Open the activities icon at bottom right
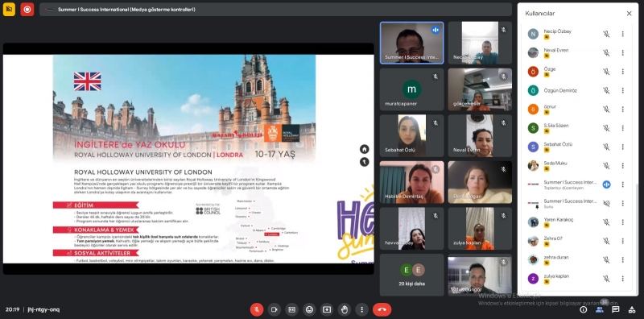Viewport: 644px width, 319px height. 632,309
